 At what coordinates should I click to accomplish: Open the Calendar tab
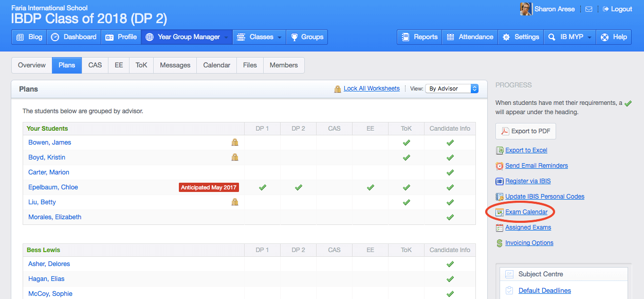[217, 65]
